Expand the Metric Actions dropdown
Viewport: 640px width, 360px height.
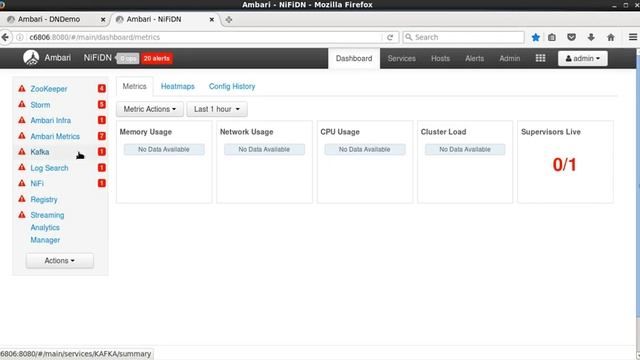[150, 109]
